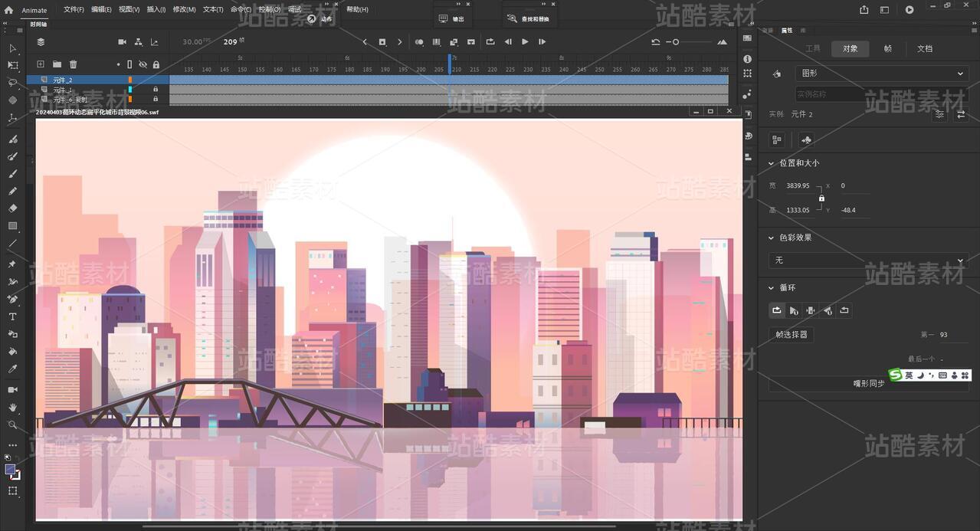The image size is (980, 531).
Task: Select the Hand tool
Action: [12, 408]
